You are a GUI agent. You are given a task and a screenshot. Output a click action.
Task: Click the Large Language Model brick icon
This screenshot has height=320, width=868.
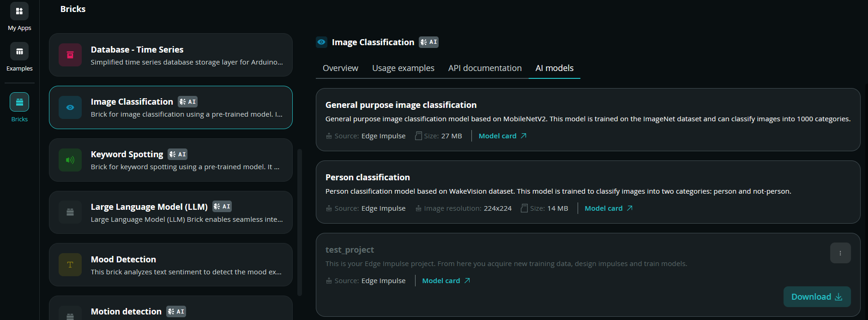(x=70, y=213)
